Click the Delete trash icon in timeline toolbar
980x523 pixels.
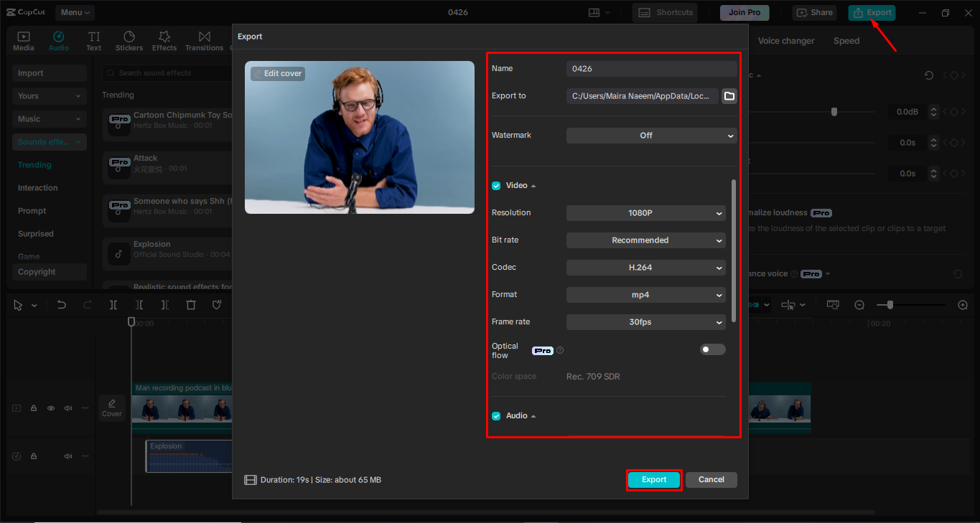tap(191, 305)
